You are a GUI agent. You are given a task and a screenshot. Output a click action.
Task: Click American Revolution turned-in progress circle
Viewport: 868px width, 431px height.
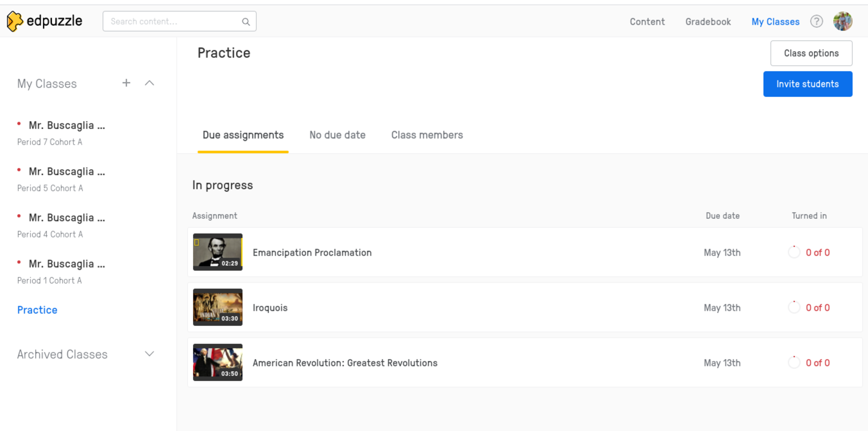(794, 362)
